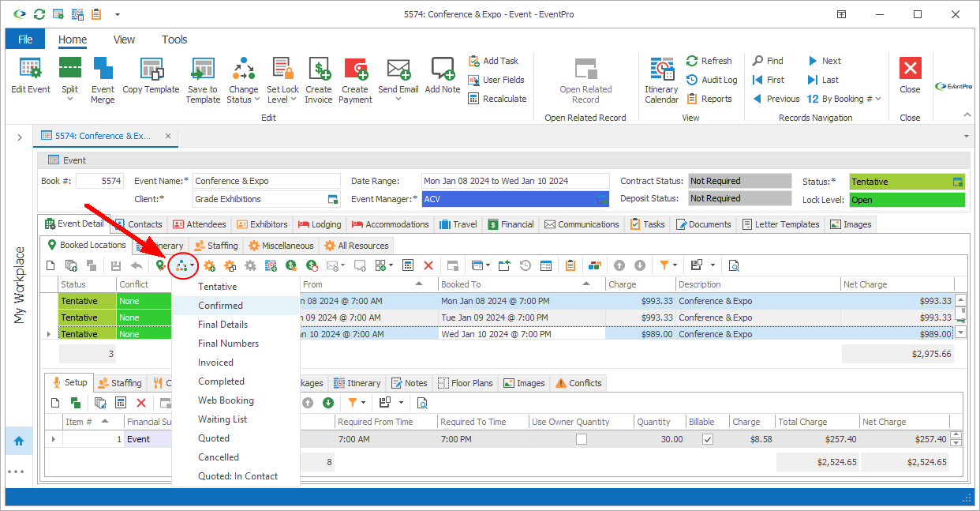
Task: Open the Floor Plans tab
Action: pos(465,383)
